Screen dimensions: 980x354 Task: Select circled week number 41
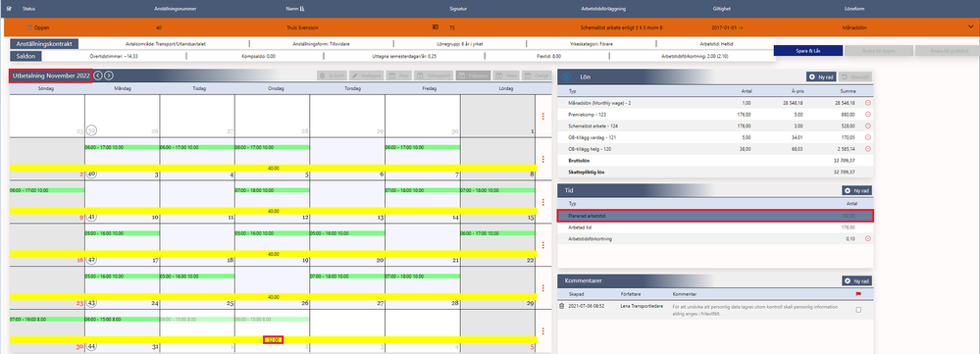92,218
